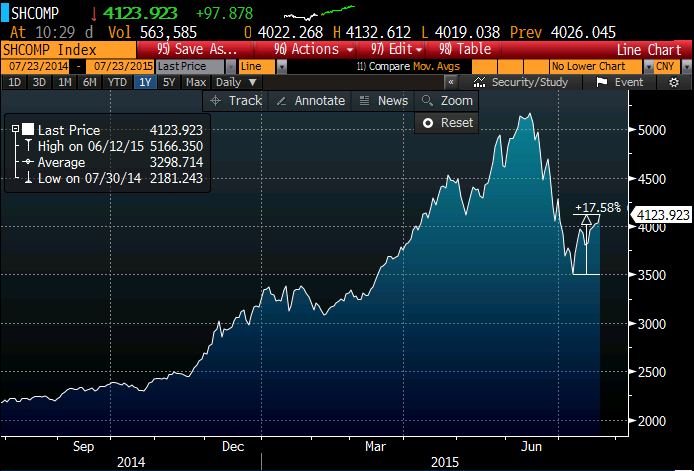This screenshot has height=471, width=694.
Task: Open the 97) Edit menu
Action: [x=395, y=49]
